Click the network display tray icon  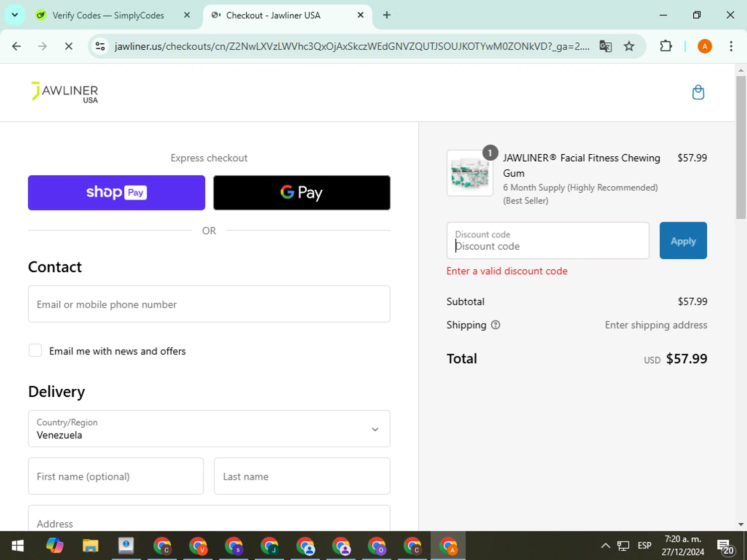(623, 546)
